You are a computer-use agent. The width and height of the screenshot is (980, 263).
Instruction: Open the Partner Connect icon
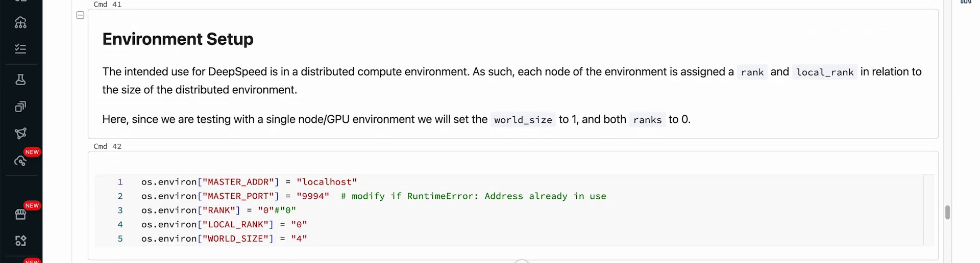click(x=20, y=241)
